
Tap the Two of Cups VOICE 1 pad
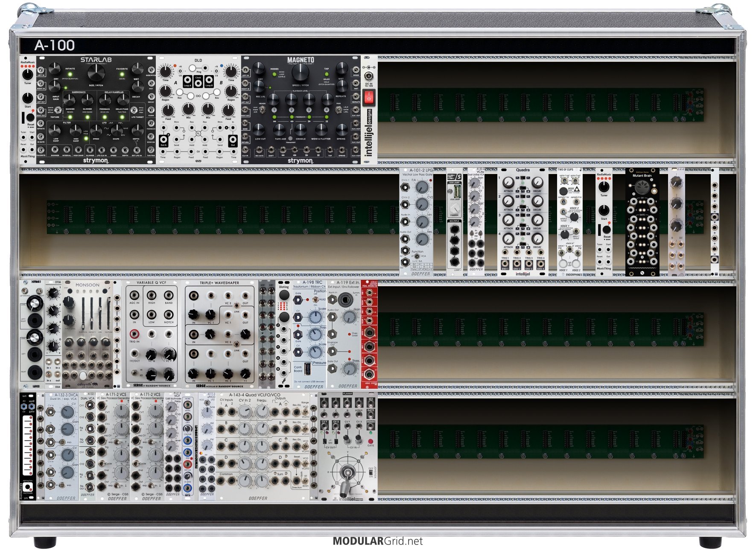563,263
